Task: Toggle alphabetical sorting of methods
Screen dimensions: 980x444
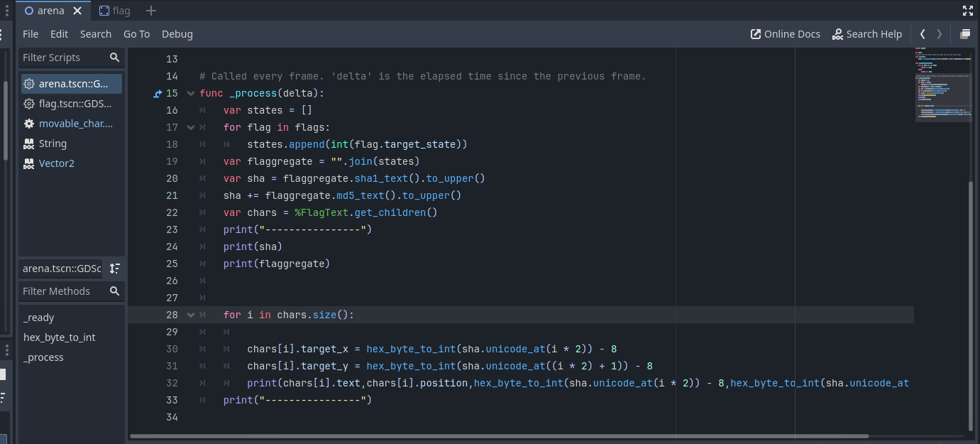Action: coord(115,269)
